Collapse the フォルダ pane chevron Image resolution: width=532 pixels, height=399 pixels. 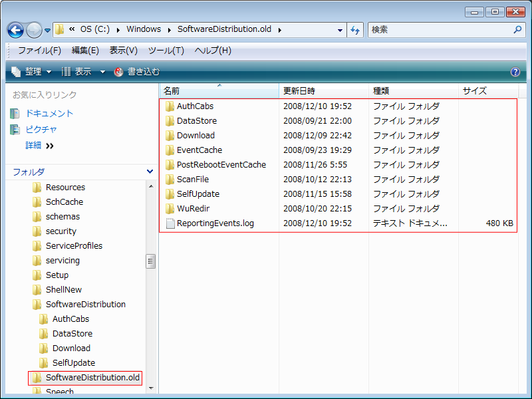[x=150, y=172]
